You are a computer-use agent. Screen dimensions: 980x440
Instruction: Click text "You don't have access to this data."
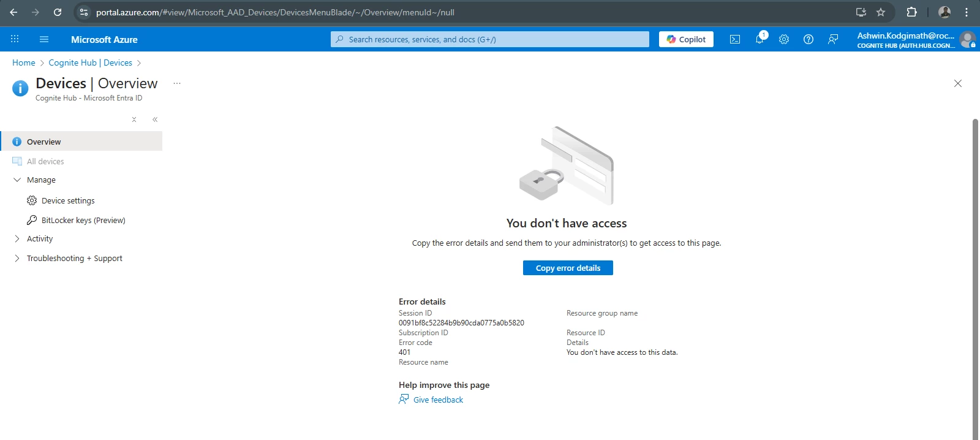coord(622,352)
